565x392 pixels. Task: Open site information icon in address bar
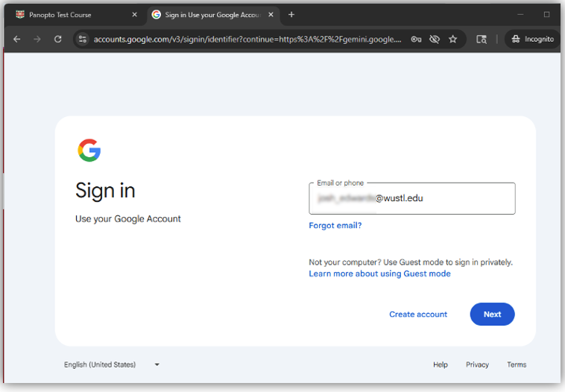click(83, 39)
